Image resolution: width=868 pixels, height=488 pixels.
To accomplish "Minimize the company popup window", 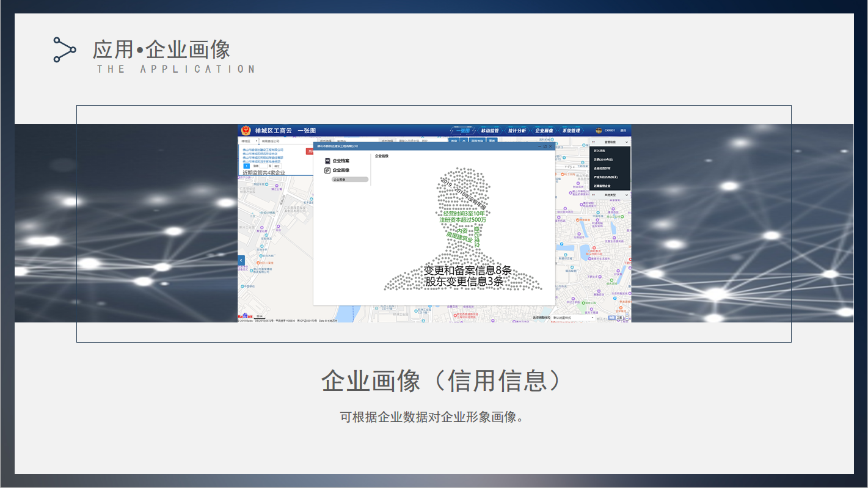I will [539, 147].
